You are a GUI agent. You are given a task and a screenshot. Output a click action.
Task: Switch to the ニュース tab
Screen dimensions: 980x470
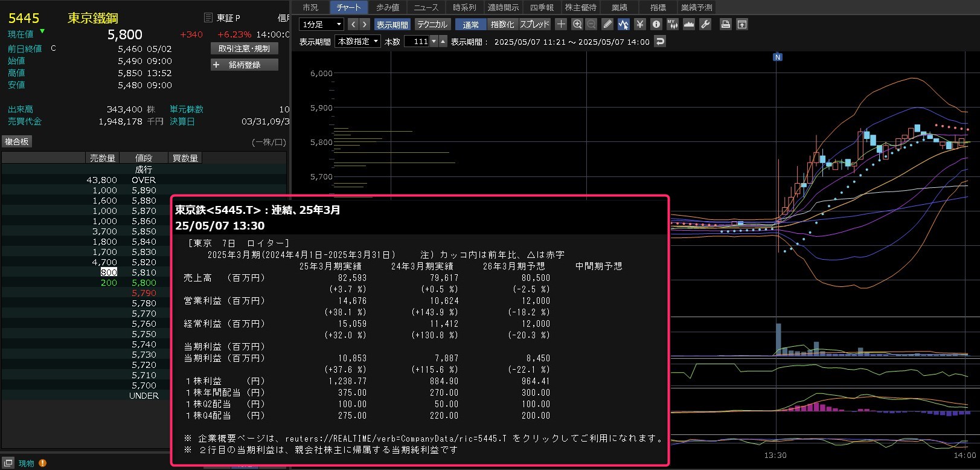point(426,7)
